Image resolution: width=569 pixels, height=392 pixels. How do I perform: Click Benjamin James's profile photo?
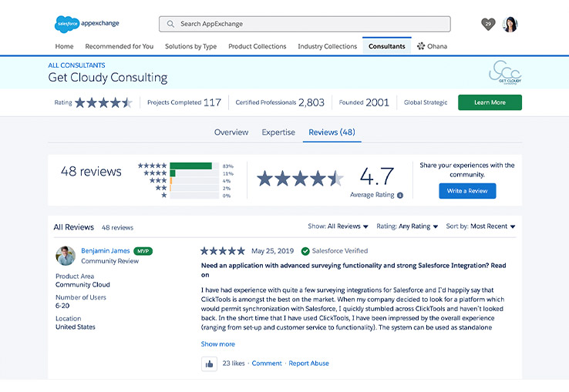coord(66,256)
